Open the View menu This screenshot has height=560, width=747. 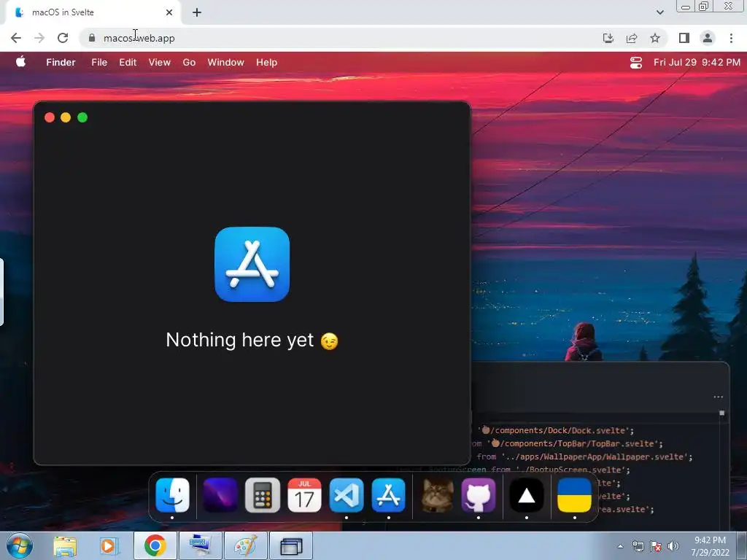(x=159, y=63)
